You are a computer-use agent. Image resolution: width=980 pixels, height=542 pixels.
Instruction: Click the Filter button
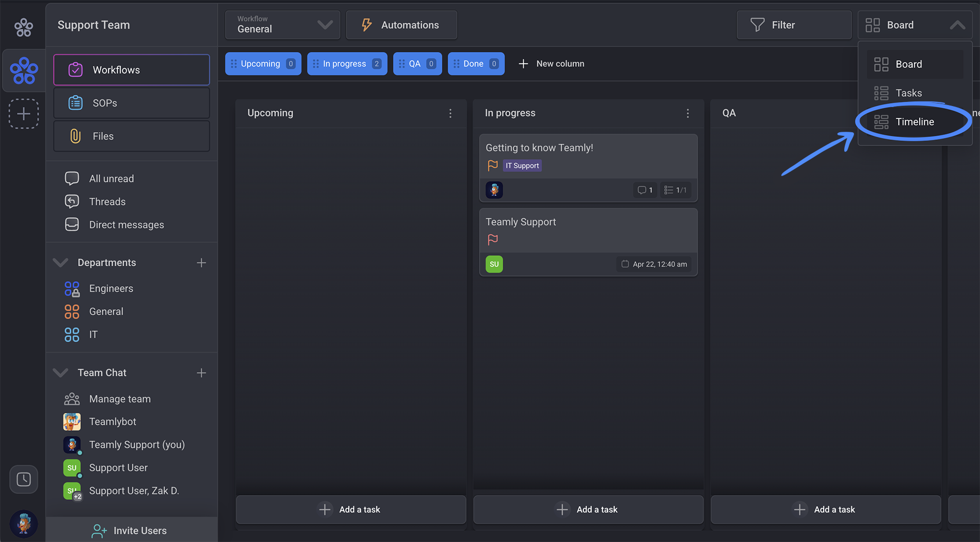click(x=794, y=25)
